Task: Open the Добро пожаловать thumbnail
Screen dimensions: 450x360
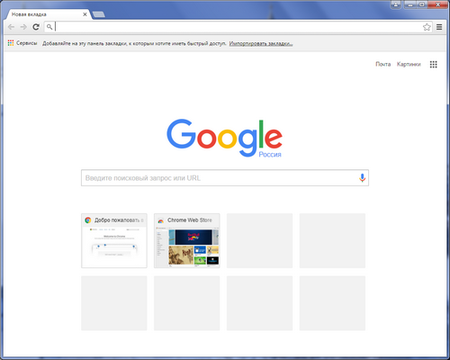Action: 114,240
